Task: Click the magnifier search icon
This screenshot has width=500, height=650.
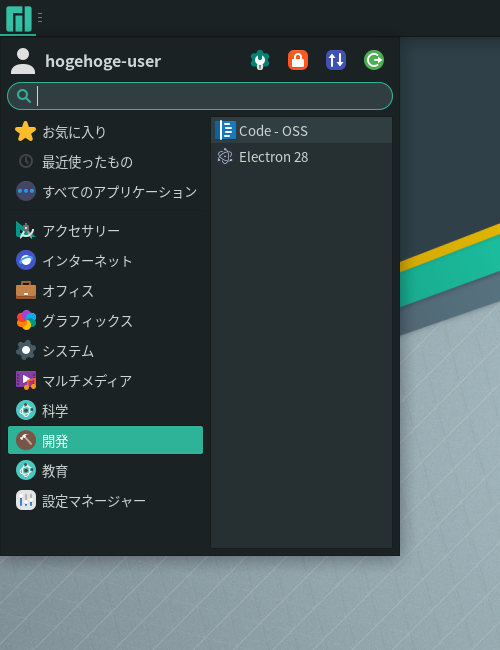Action: pos(24,96)
